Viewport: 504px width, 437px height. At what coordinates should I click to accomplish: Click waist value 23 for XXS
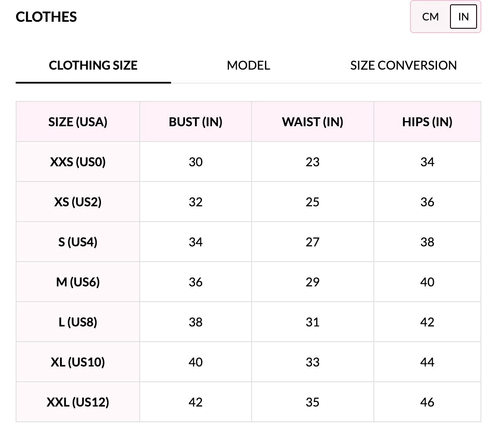(x=312, y=162)
